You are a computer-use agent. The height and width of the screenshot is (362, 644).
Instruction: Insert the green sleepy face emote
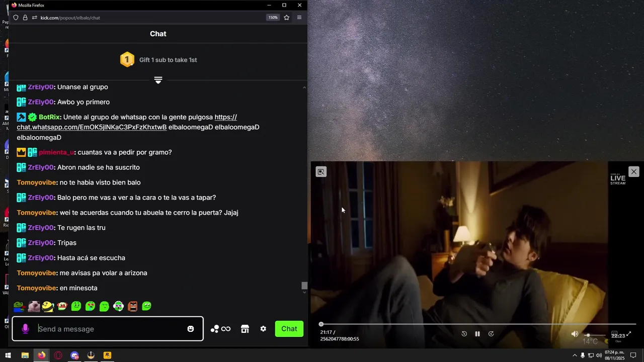coord(104,306)
